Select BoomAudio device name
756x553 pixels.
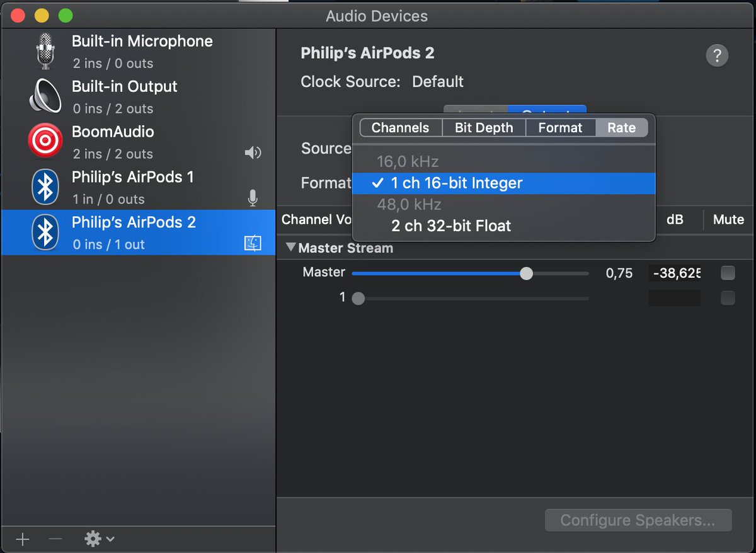pyautogui.click(x=113, y=132)
